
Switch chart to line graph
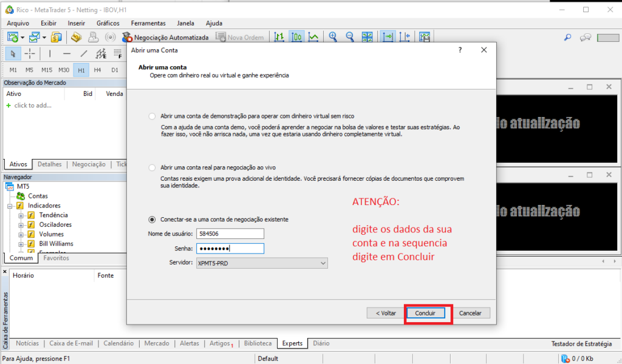pos(313,37)
